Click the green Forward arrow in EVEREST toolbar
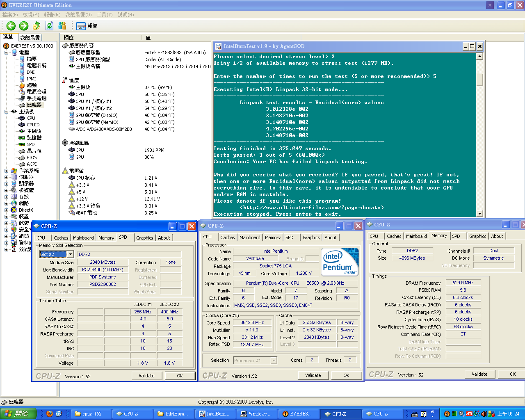Viewport: 525px width, 420px height. coord(24,26)
